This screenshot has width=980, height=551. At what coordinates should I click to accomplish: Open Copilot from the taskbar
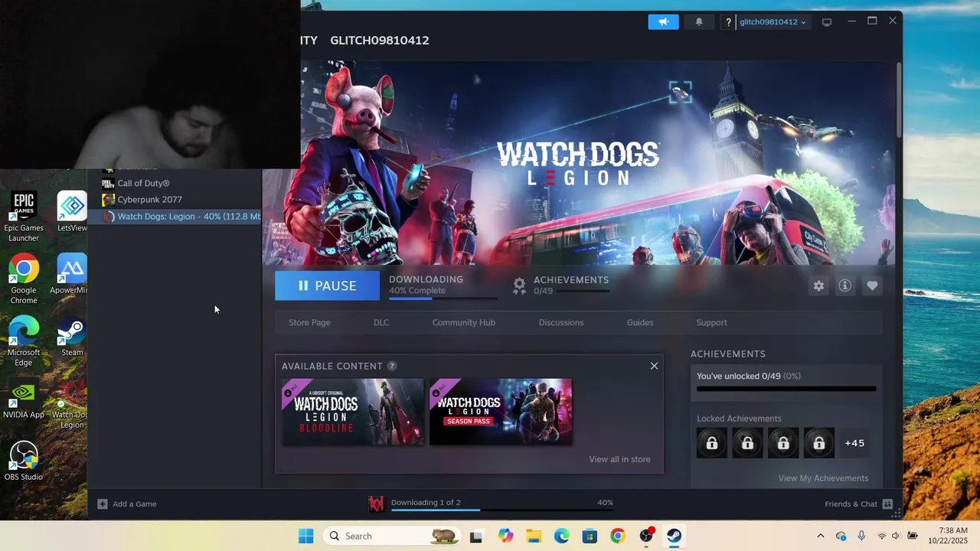[505, 536]
